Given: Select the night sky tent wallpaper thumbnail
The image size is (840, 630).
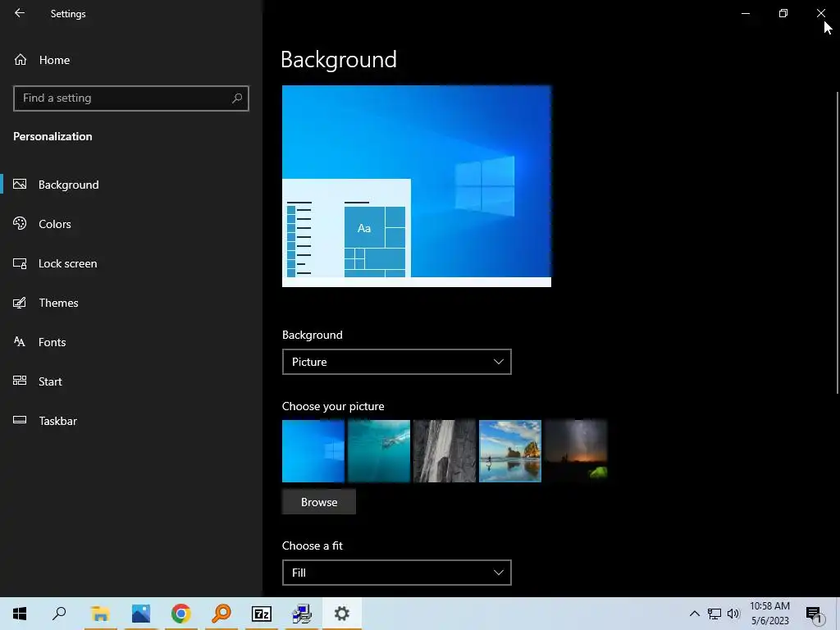Looking at the screenshot, I should pyautogui.click(x=576, y=451).
